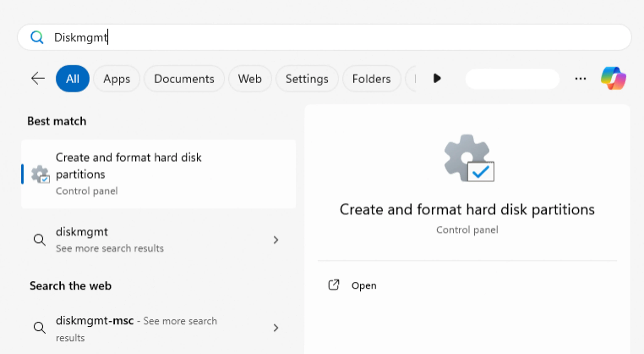Click the open-external icon beside Open
Viewport: 644px width, 354px height.
coord(334,285)
